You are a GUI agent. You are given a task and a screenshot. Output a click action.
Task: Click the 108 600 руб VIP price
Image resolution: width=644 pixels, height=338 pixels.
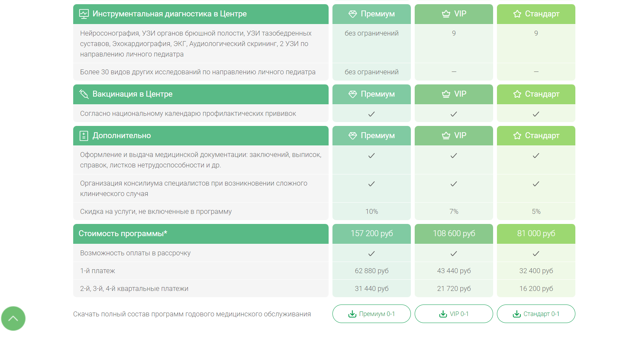[x=454, y=234]
